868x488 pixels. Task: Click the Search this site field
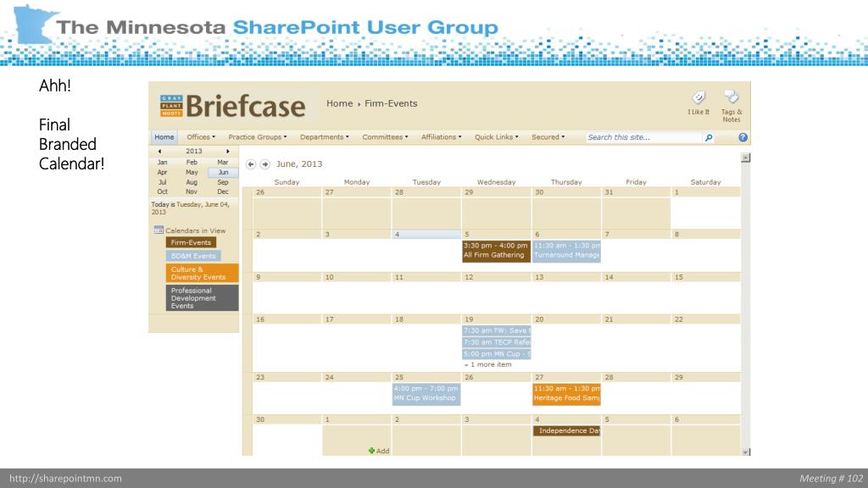pyautogui.click(x=644, y=137)
